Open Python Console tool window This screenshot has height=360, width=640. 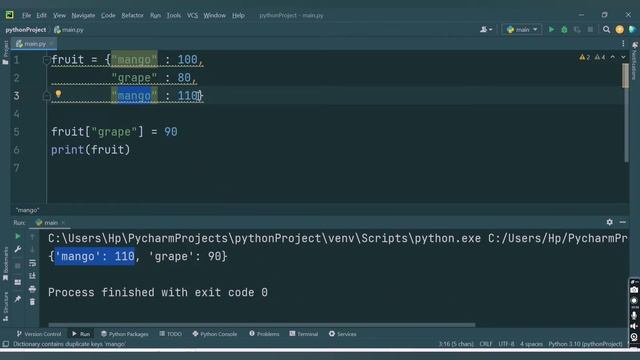tap(215, 334)
